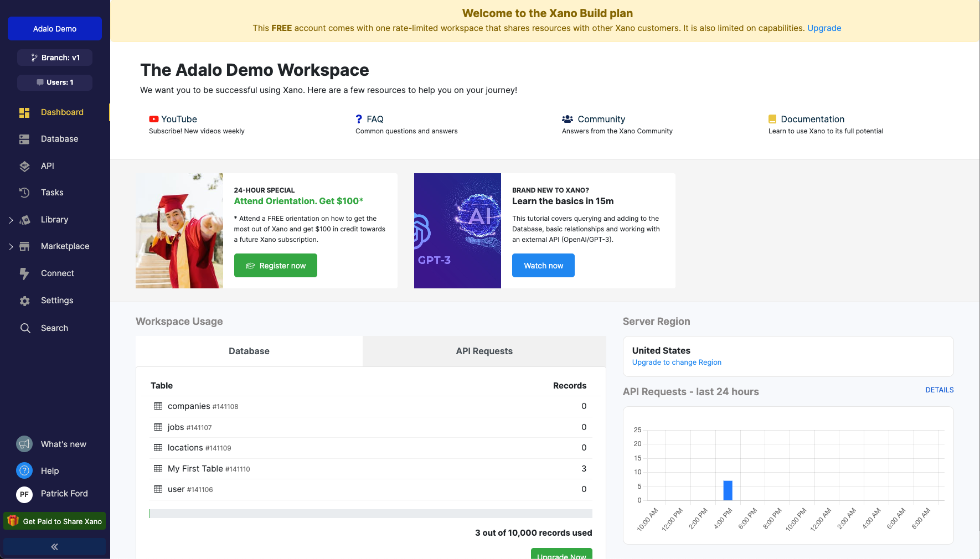Viewport: 980px width, 559px height.
Task: Select the Database usage tab
Action: click(x=249, y=351)
